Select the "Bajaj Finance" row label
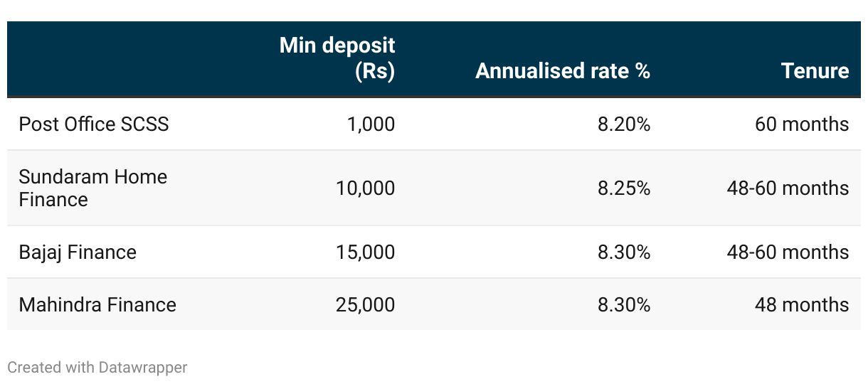Viewport: 868px width, 384px height. tap(78, 252)
